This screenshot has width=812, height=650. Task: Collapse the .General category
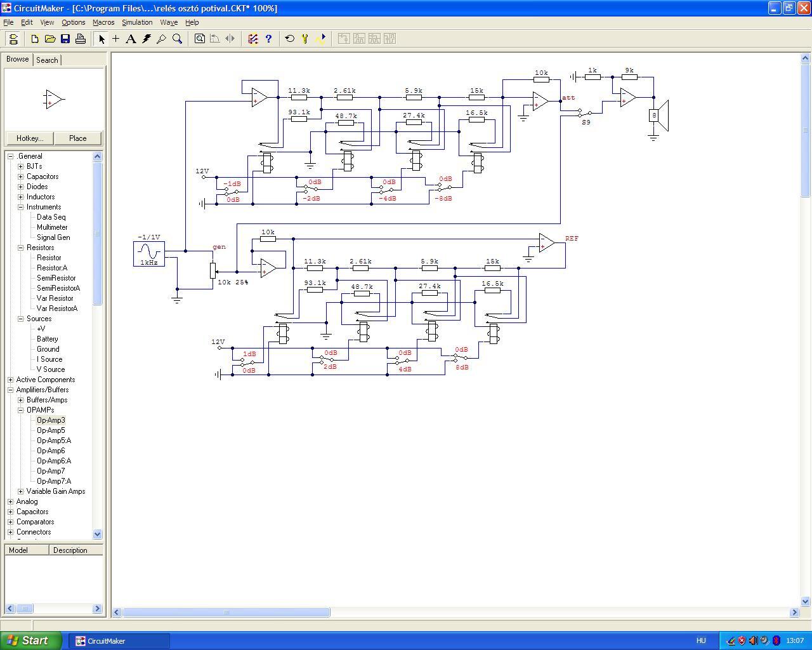(x=11, y=156)
